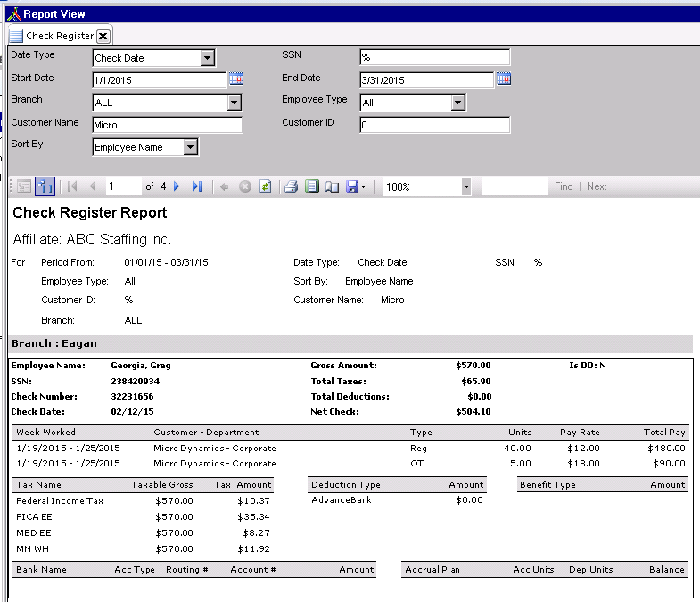Open the export format dropdown arrow
This screenshot has width=700, height=602.
[x=364, y=187]
